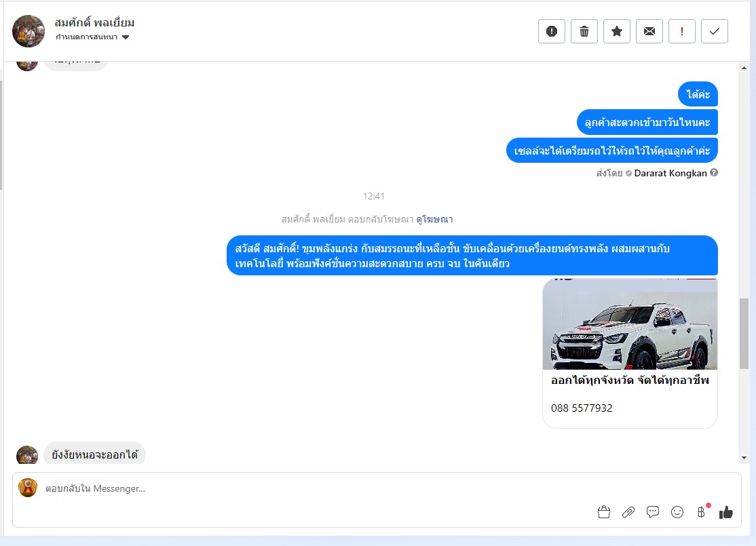756x546 pixels.
Task: Flag conversation with red exclamation icon
Action: pyautogui.click(x=682, y=31)
